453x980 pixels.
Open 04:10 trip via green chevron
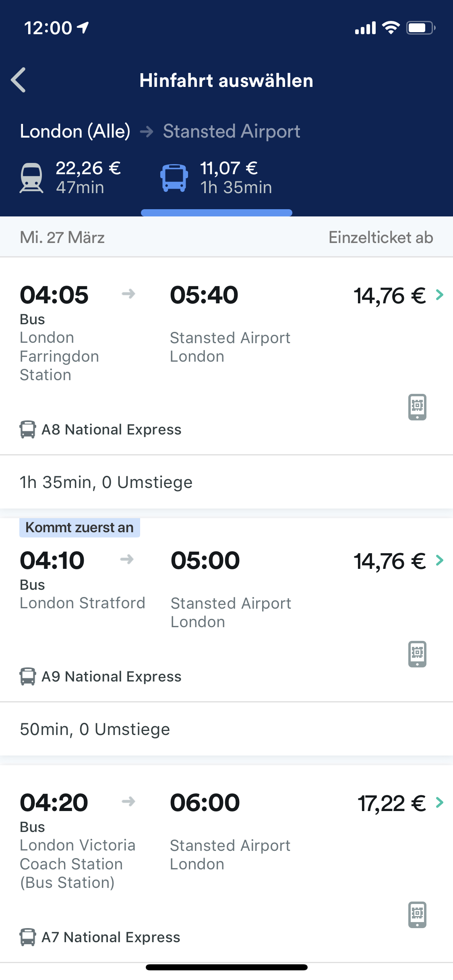440,560
